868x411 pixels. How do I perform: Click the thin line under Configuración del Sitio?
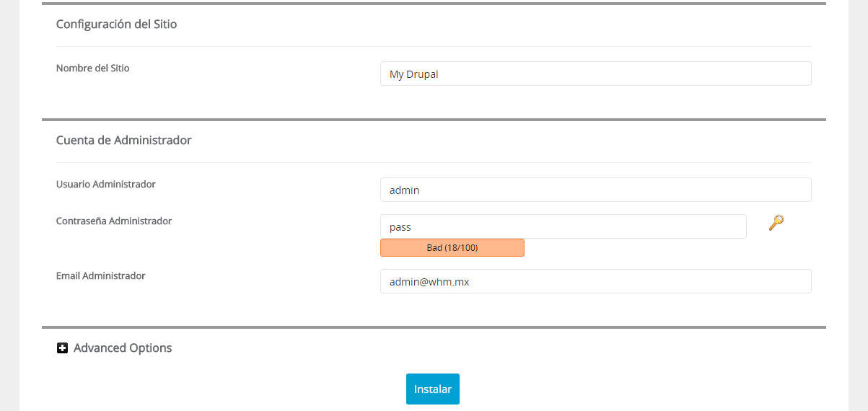(434, 47)
